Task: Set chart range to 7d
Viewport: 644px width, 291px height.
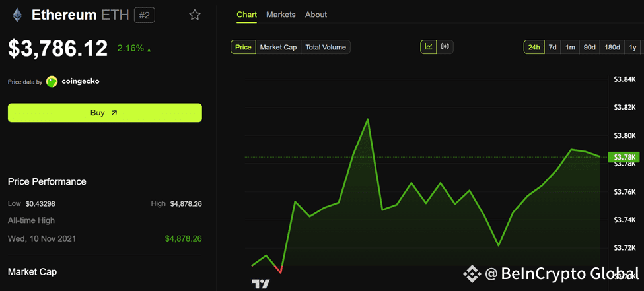Action: coord(553,48)
